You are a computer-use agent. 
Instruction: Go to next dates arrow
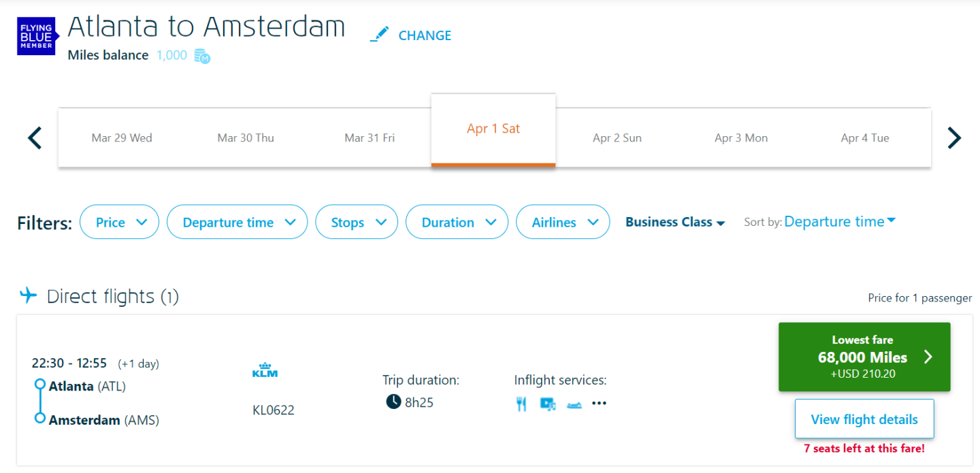[x=954, y=138]
